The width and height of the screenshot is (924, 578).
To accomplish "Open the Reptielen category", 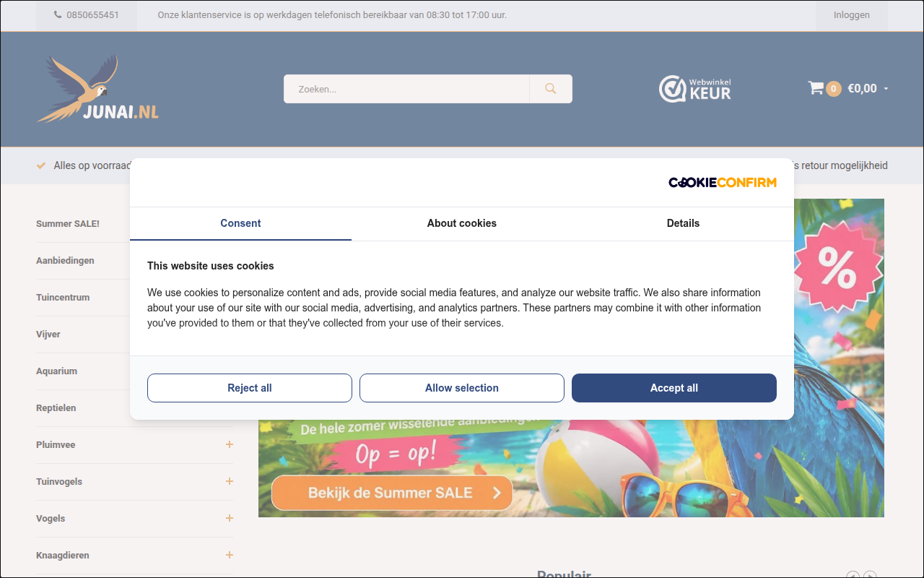I will click(56, 408).
